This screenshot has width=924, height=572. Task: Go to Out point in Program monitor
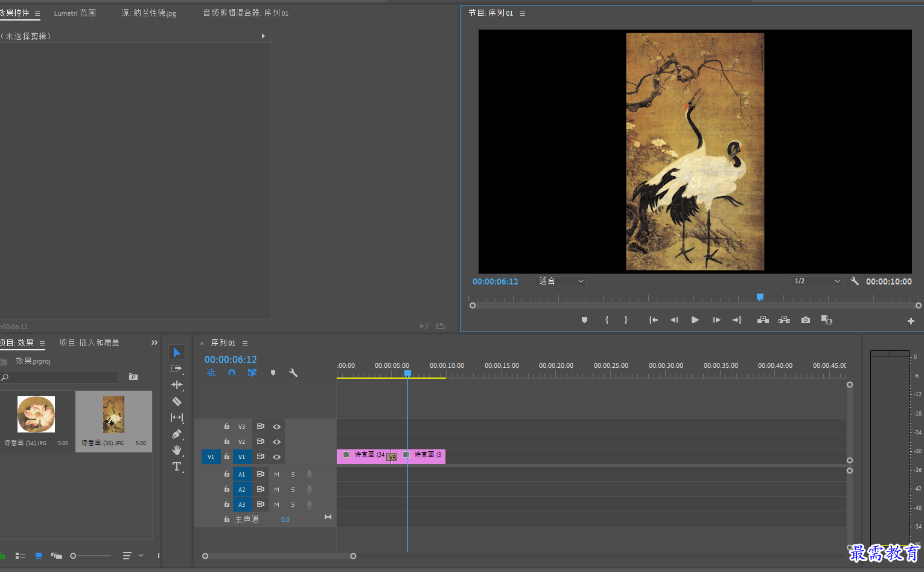(x=737, y=320)
